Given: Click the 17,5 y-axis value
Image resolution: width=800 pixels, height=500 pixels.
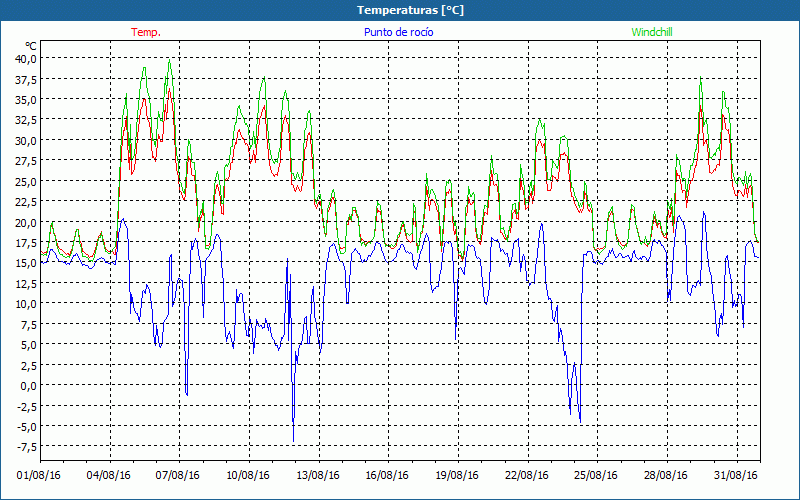Looking at the screenshot, I should 26,242.
